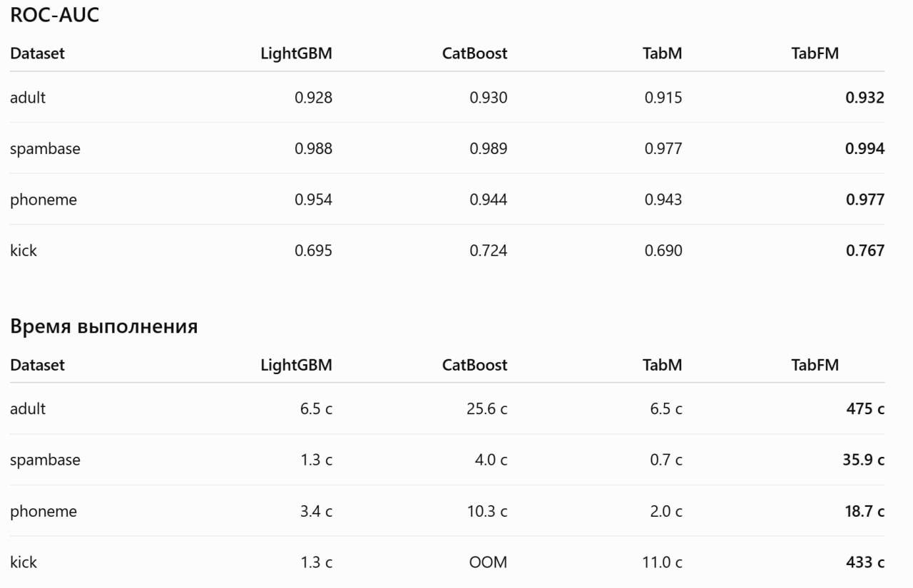Click the ROC-AUC section heading

click(x=55, y=15)
